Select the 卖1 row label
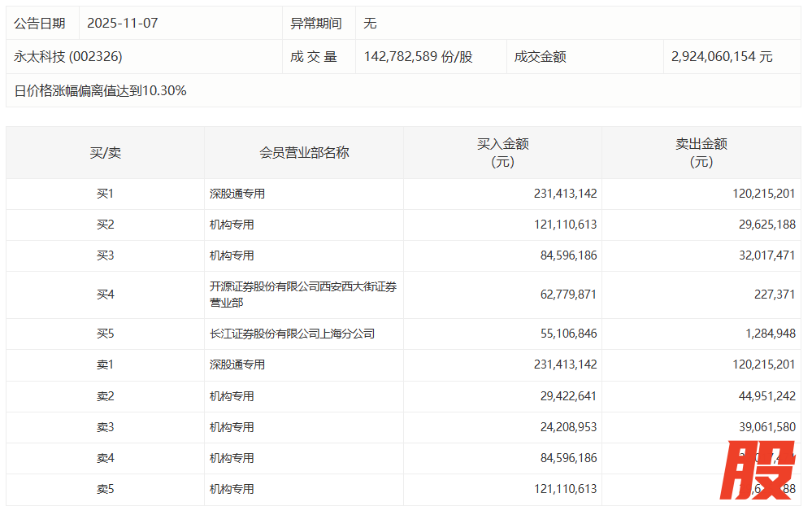Image resolution: width=812 pixels, height=515 pixels. [105, 364]
